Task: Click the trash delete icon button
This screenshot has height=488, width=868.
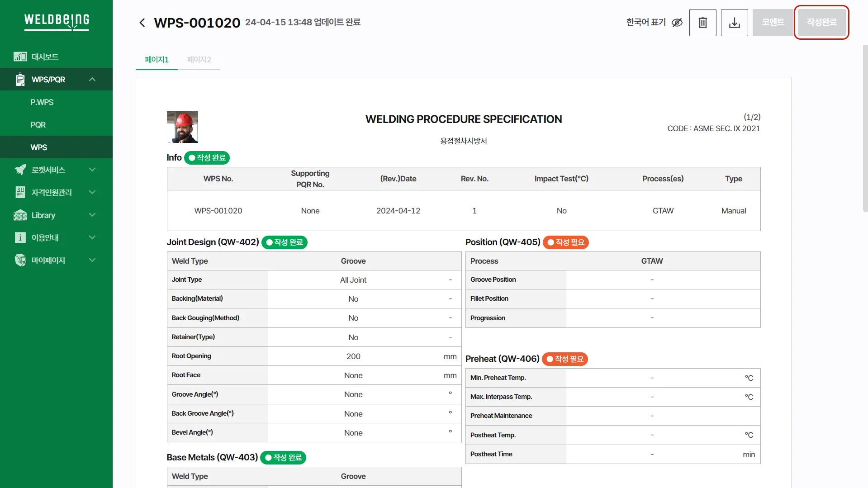Action: click(702, 23)
